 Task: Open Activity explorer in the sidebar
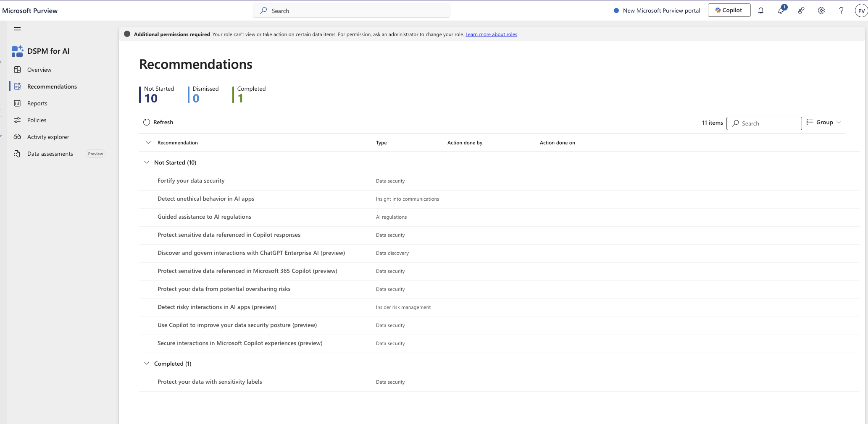(48, 137)
